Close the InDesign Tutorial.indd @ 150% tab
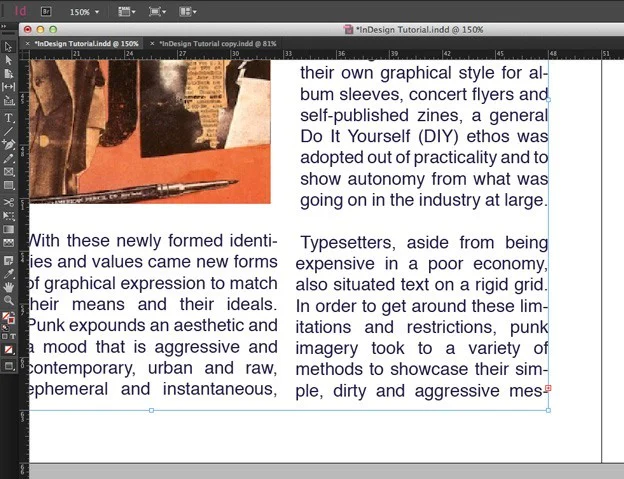The height and width of the screenshot is (479, 624). coord(27,44)
